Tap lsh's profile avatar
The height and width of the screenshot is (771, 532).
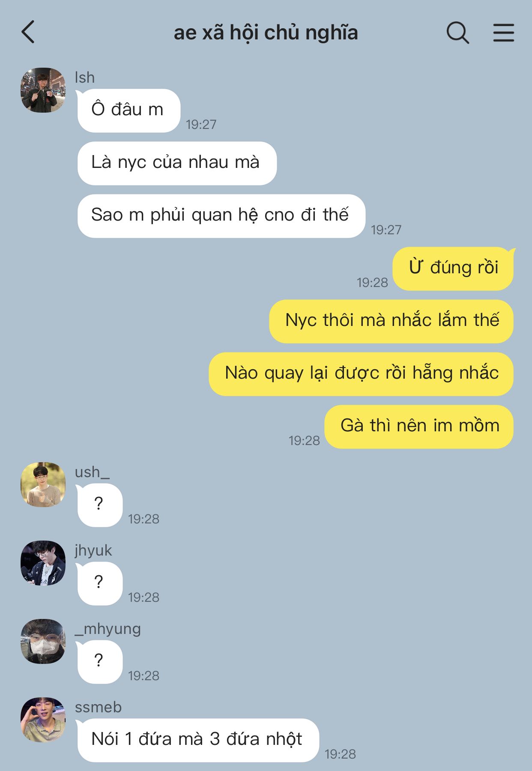pyautogui.click(x=43, y=90)
